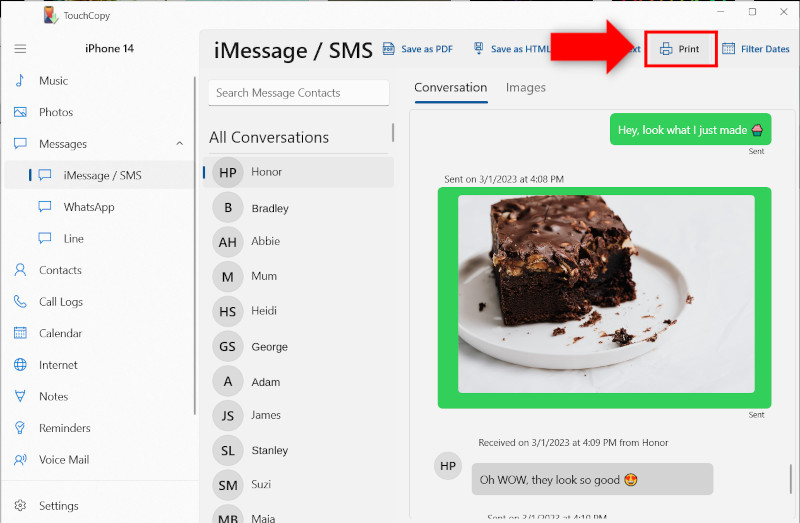Screen dimensions: 800x523
Task: Select the Suzi conversation
Action: 298,485
